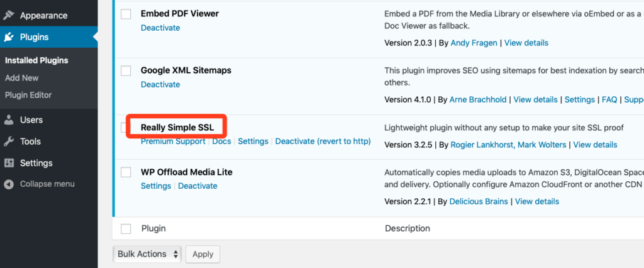The width and height of the screenshot is (644, 268).
Task: Select the Google XML Sitemaps checkbox
Action: [x=126, y=70]
